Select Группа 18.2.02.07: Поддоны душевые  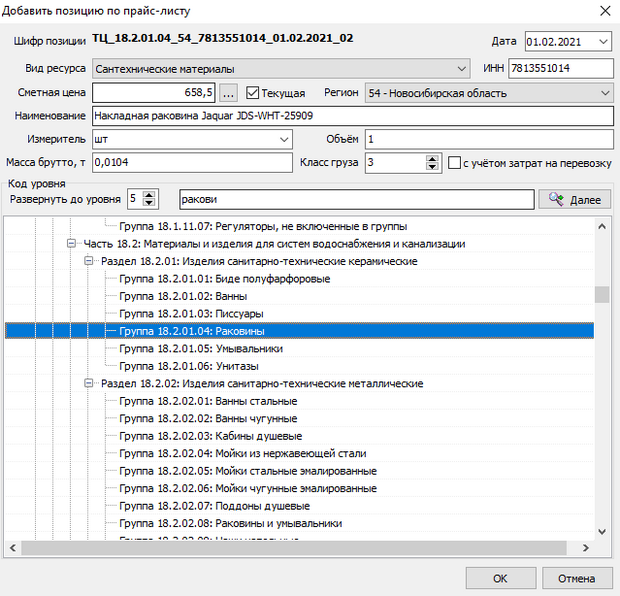click(214, 506)
